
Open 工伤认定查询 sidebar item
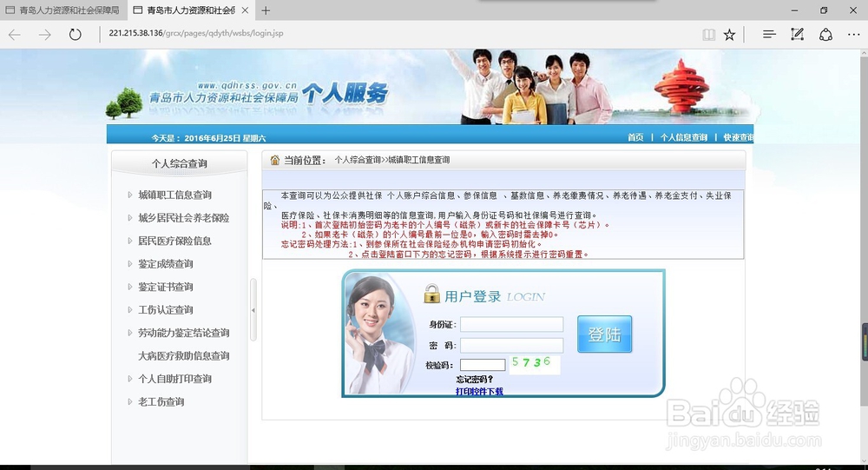[166, 310]
